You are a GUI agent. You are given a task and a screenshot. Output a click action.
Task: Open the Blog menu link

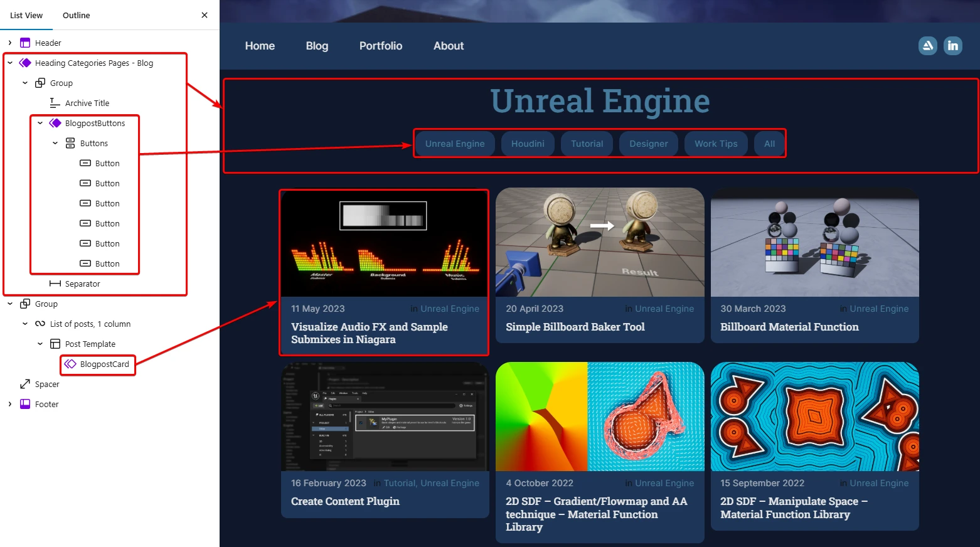pos(317,46)
